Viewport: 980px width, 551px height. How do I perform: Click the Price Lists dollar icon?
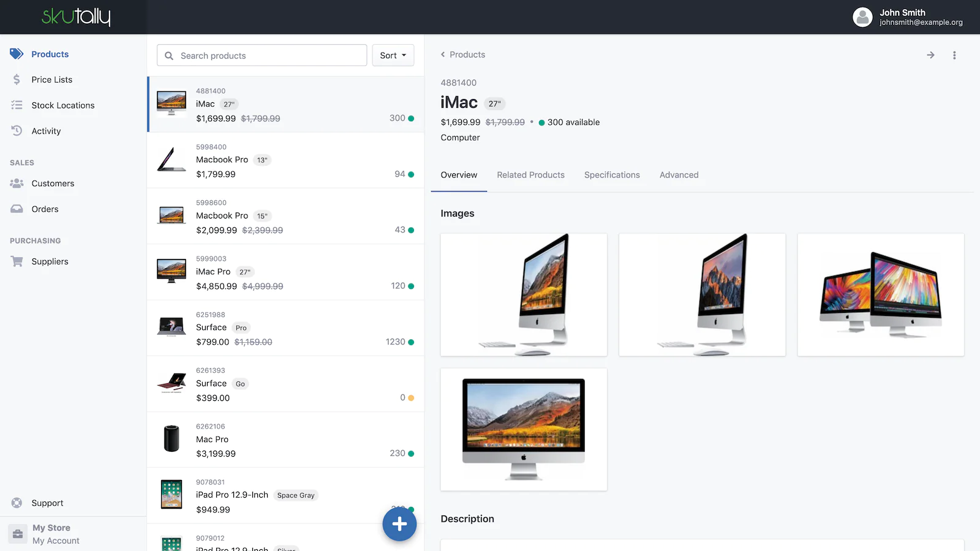pyautogui.click(x=17, y=80)
